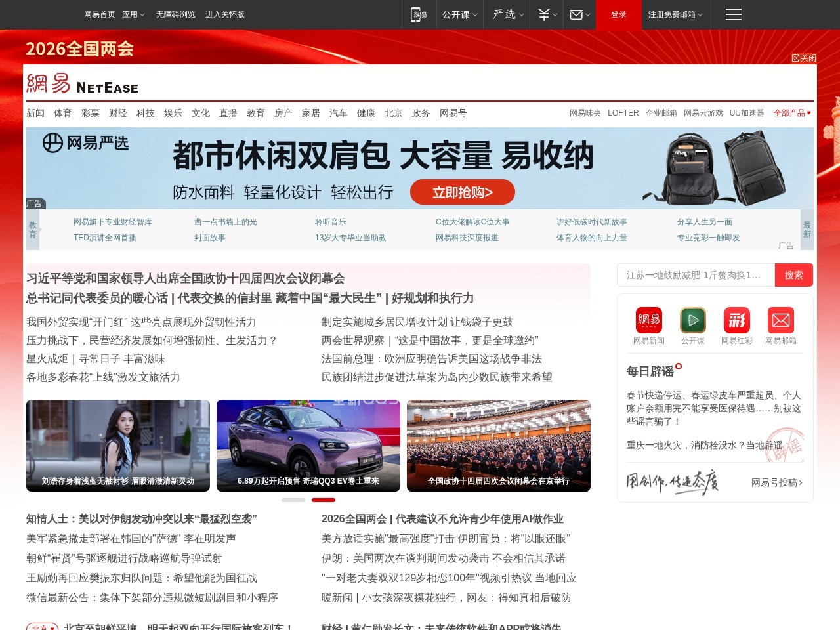The height and width of the screenshot is (630, 840).
Task: Close the 2026全国两会 banner
Action: (x=803, y=58)
